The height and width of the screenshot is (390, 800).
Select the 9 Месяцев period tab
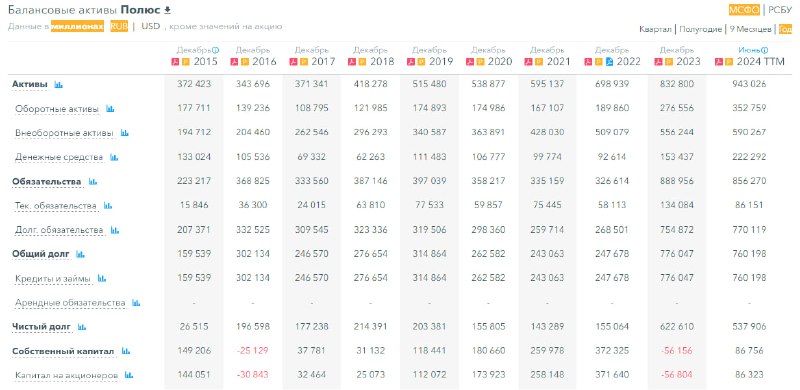click(x=750, y=29)
